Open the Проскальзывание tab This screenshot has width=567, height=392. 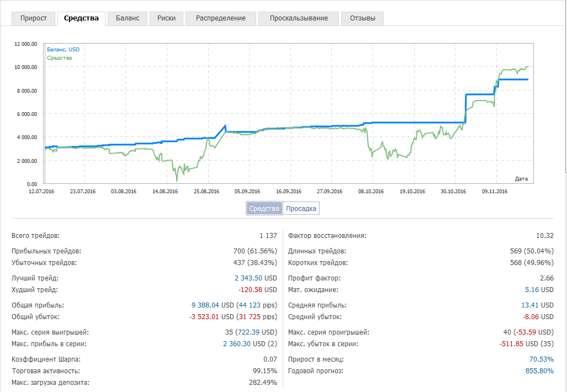pyautogui.click(x=299, y=18)
